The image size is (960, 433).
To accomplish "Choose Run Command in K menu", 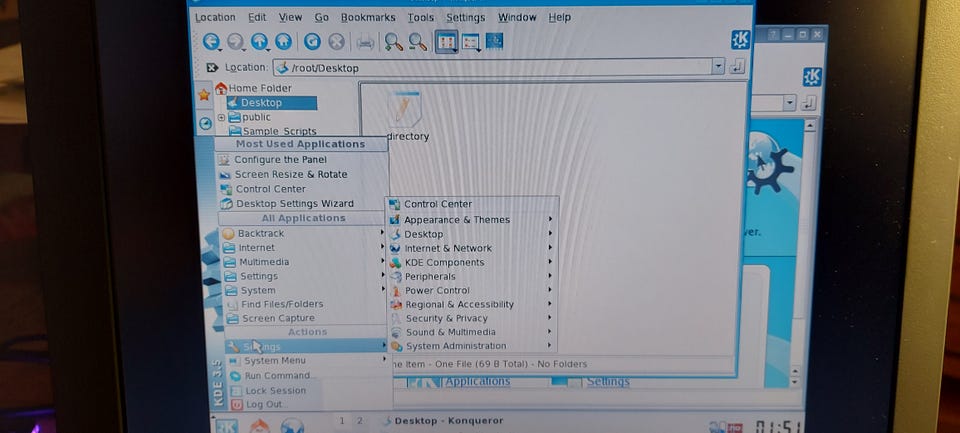I will click(308, 376).
